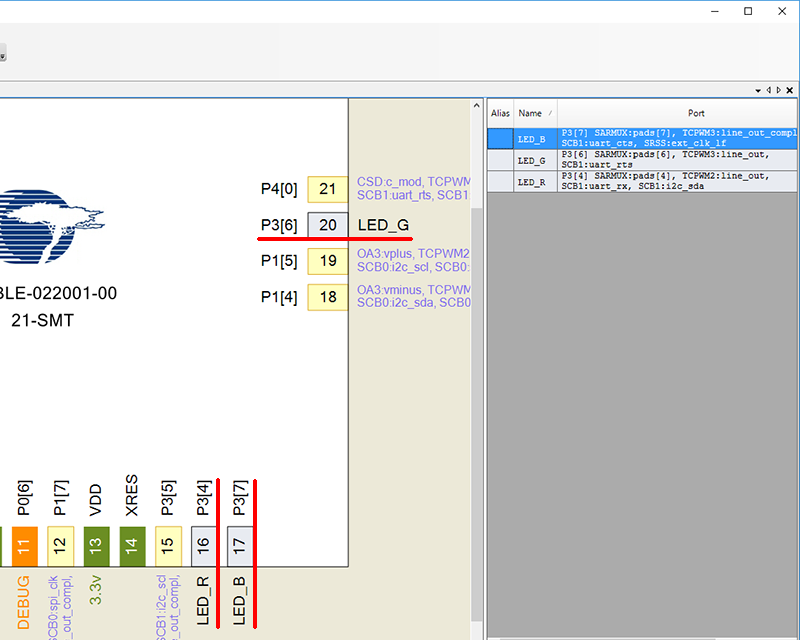
Task: Click green pin 14 XRES box
Action: [132, 546]
